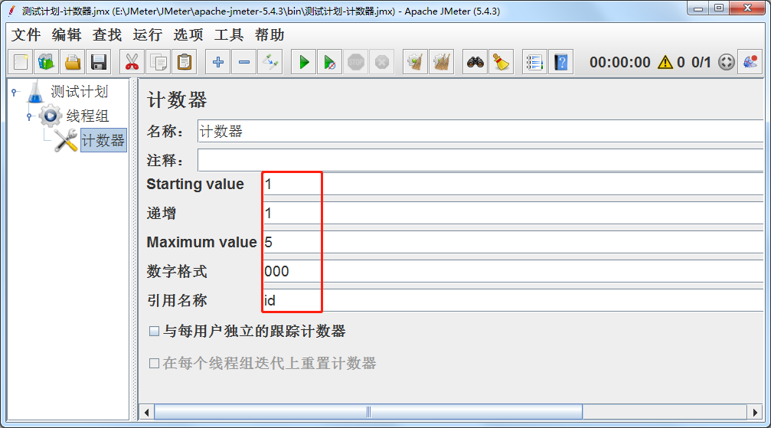Click the yellow warning log icon
The height and width of the screenshot is (428, 771).
pos(665,62)
